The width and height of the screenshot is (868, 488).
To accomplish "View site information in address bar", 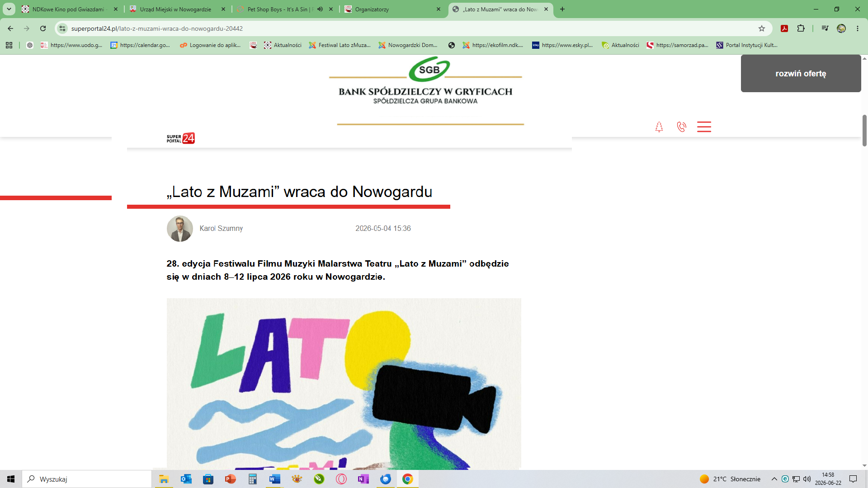I will tap(62, 28).
